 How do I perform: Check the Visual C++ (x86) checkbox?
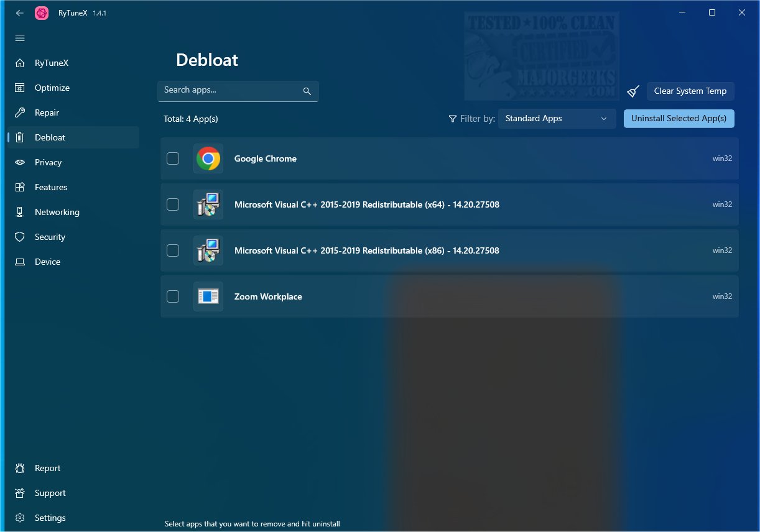pos(173,250)
